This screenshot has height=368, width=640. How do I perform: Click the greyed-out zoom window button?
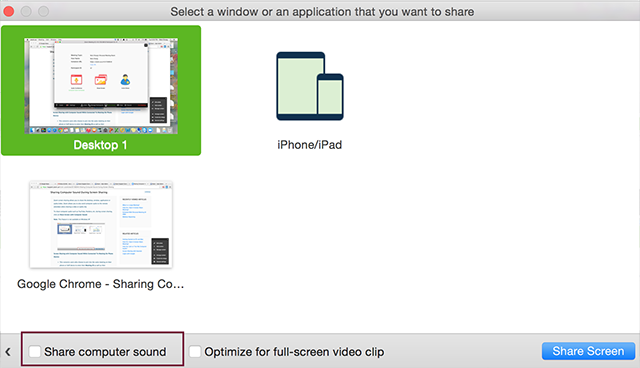[x=44, y=11]
